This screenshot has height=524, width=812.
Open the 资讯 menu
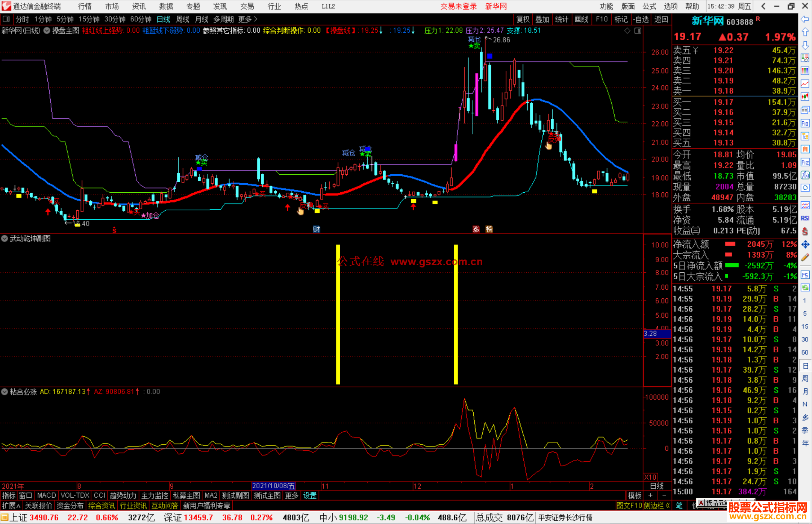pyautogui.click(x=139, y=6)
